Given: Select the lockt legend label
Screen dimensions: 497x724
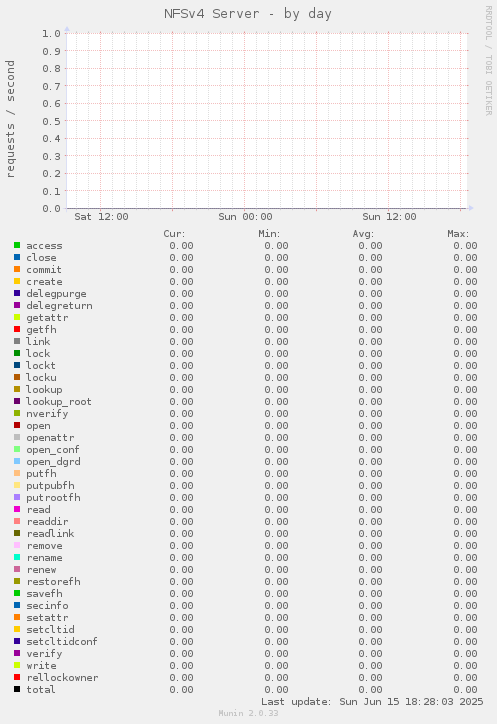Looking at the screenshot, I should (41, 366).
